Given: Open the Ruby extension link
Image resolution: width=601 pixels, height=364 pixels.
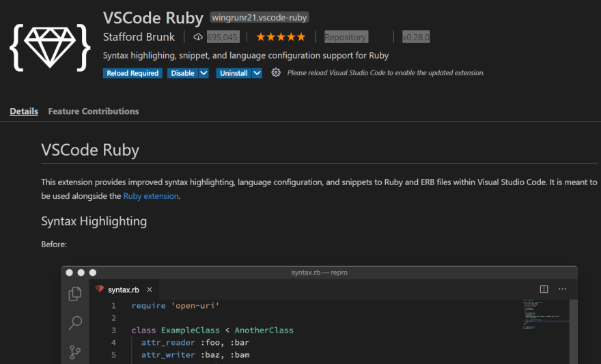Looking at the screenshot, I should point(151,196).
